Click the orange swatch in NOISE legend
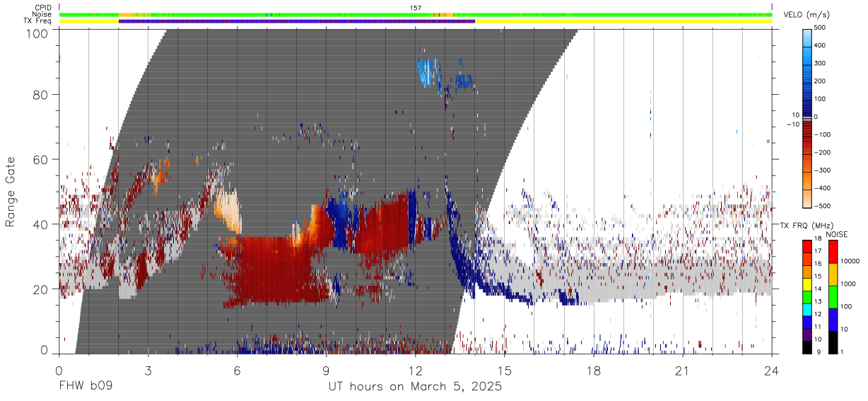The height and width of the screenshot is (401, 868). (x=832, y=274)
